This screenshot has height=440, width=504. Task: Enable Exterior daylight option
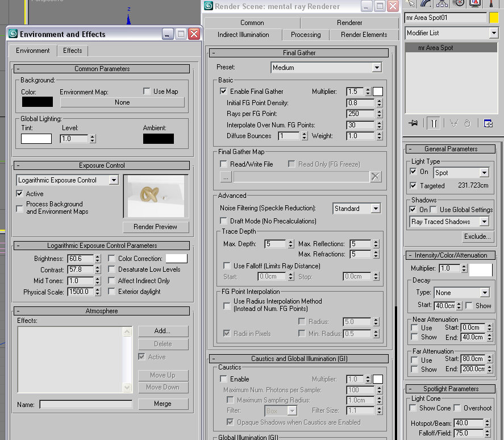pyautogui.click(x=111, y=292)
